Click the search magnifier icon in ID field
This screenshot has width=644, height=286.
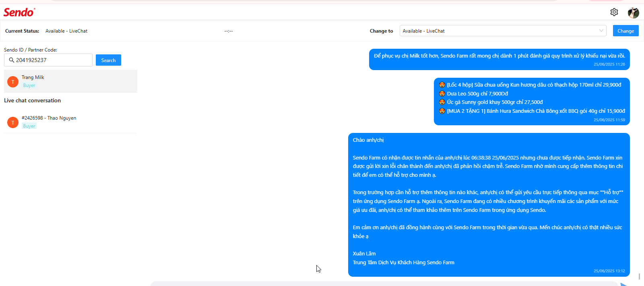coord(11,60)
